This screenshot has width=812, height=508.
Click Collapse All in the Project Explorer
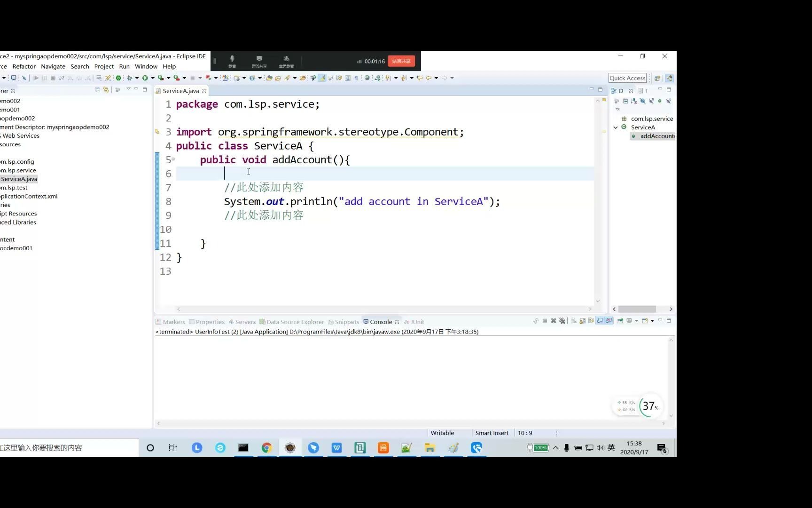(97, 89)
